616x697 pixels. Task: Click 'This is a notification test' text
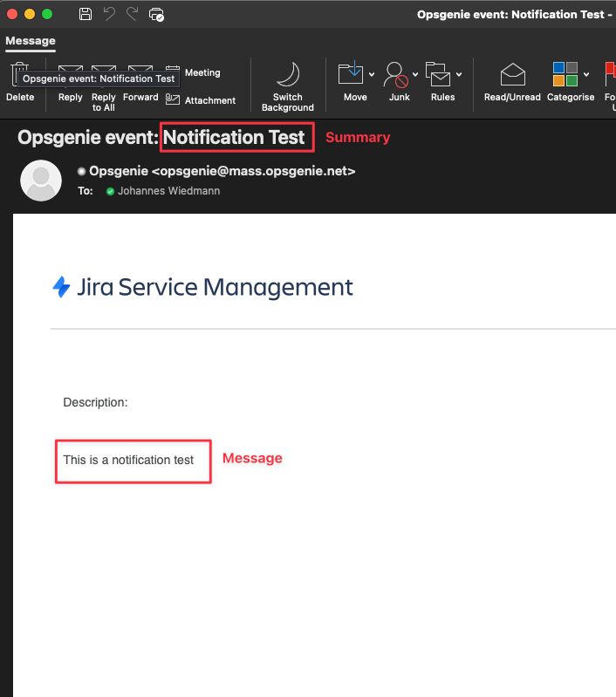(x=128, y=460)
